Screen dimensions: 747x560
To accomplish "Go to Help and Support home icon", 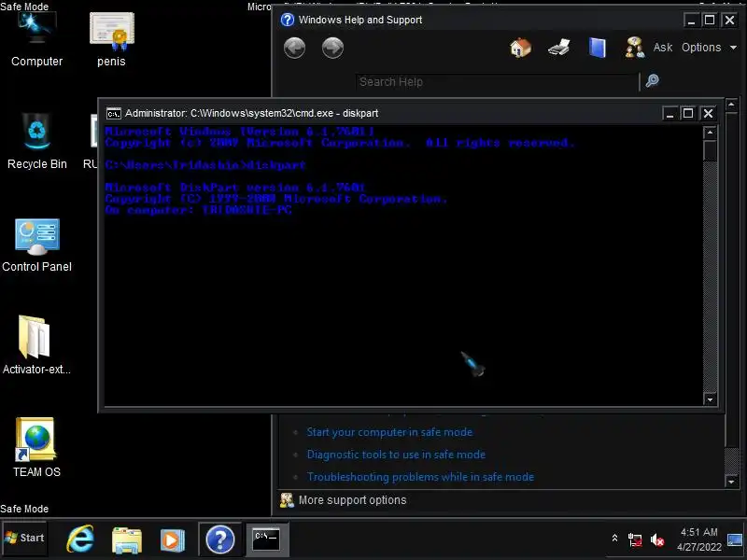I will point(520,48).
